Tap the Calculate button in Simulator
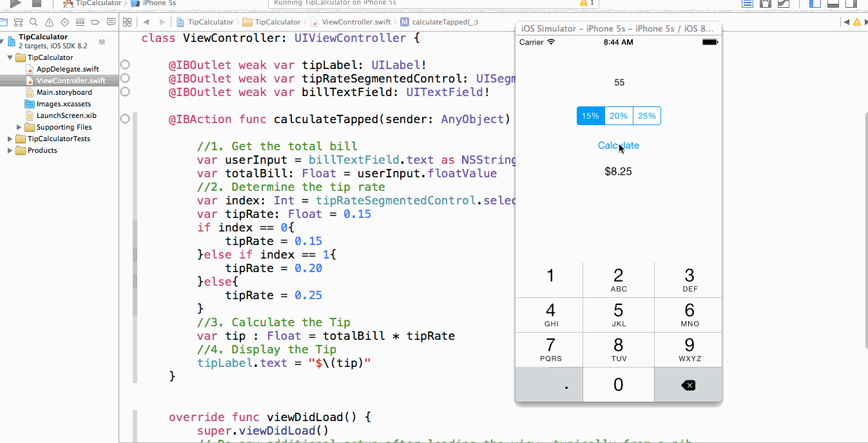The width and height of the screenshot is (868, 443). 619,146
